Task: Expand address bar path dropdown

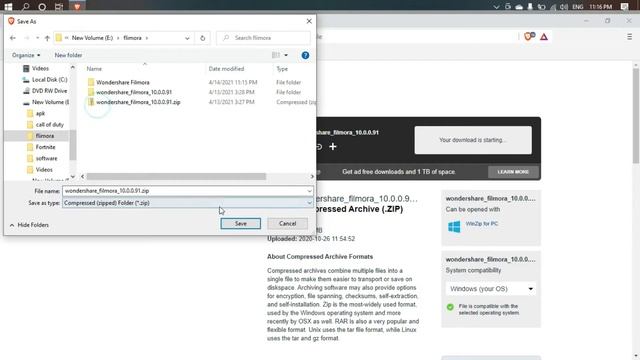Action: 187,38
